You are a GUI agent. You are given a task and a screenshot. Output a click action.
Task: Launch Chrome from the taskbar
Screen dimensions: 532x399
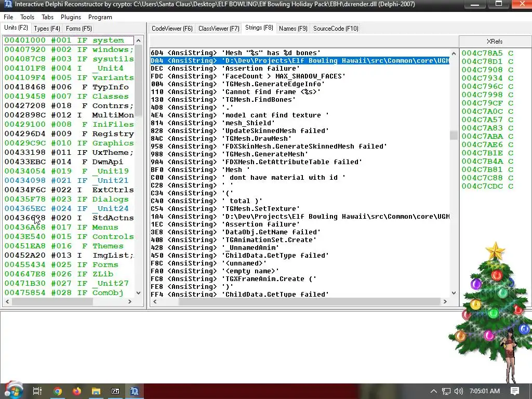point(57,391)
